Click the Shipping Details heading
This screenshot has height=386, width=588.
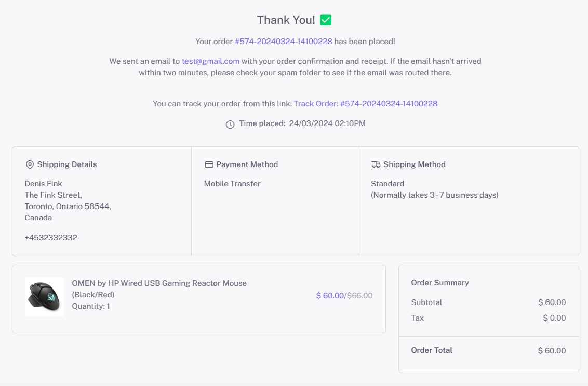pyautogui.click(x=67, y=164)
